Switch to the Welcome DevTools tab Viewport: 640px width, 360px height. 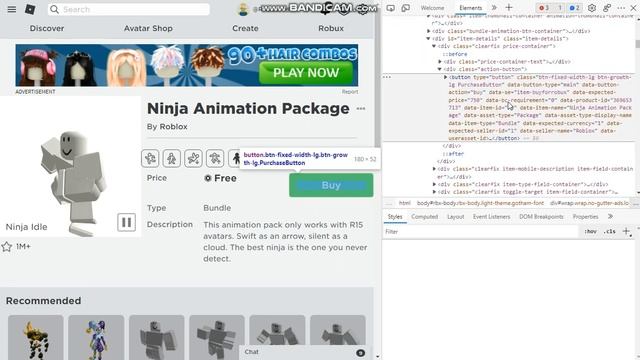433,8
